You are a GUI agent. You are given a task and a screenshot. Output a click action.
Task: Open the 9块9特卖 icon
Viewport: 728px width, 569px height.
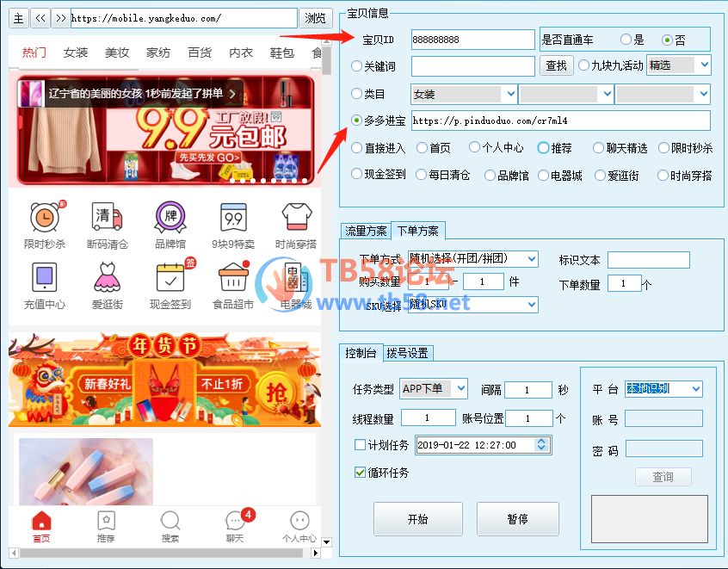[x=233, y=217]
